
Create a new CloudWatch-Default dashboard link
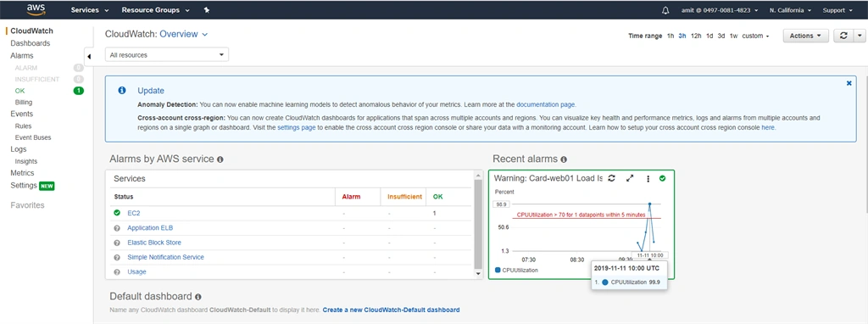coord(392,310)
